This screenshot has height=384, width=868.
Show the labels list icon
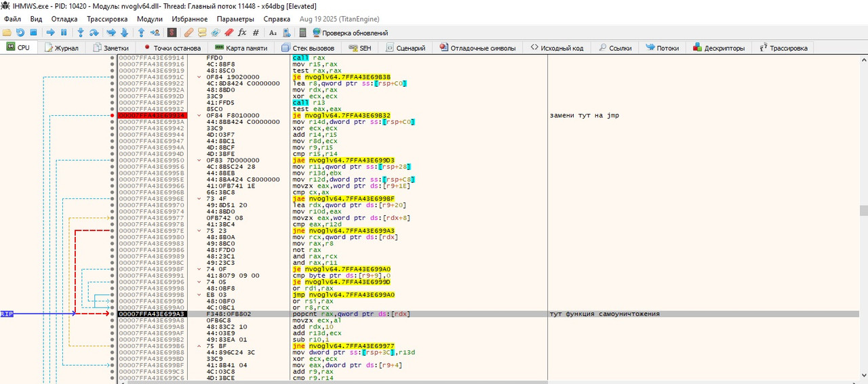point(216,33)
